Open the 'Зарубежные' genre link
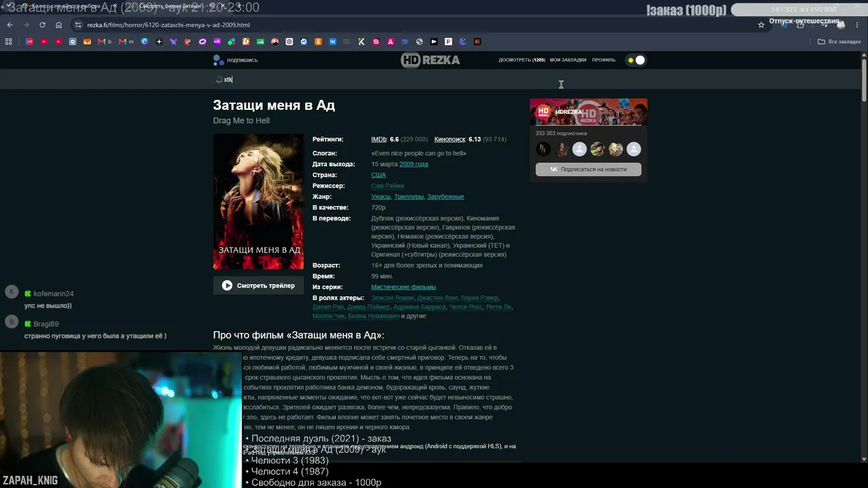The width and height of the screenshot is (868, 488). [x=446, y=197]
